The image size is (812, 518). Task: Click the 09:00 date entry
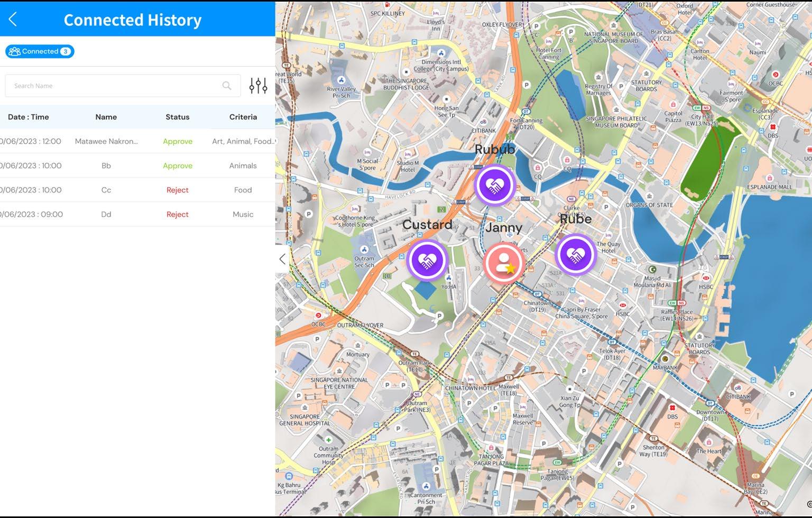[31, 214]
